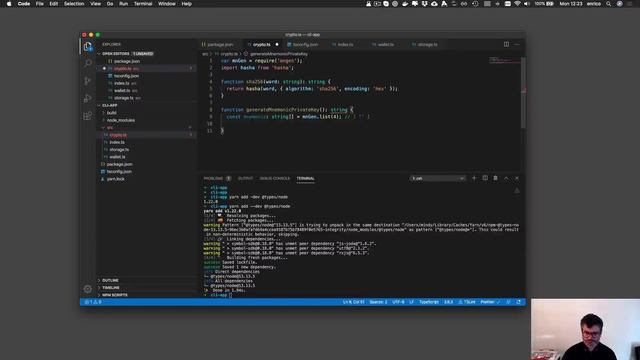Click the errors and warnings status indicator
This screenshot has width=640, height=360.
tap(93, 302)
